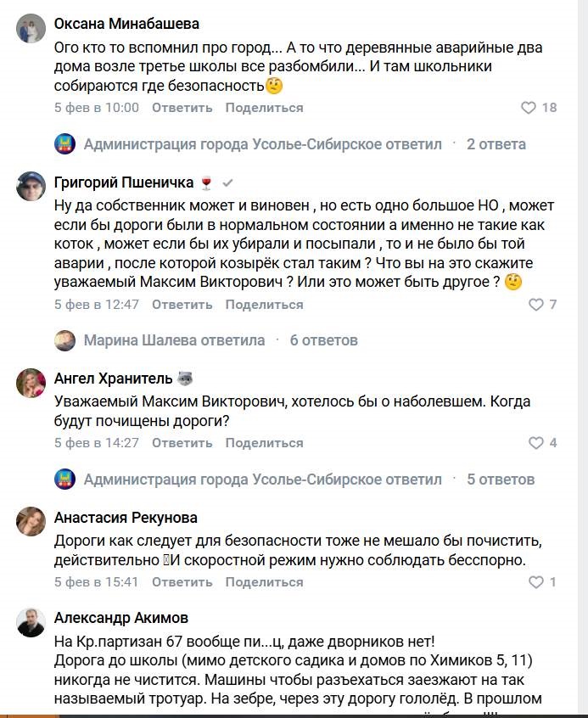Open Григорий Пшеничка's avatar picture

(x=31, y=187)
